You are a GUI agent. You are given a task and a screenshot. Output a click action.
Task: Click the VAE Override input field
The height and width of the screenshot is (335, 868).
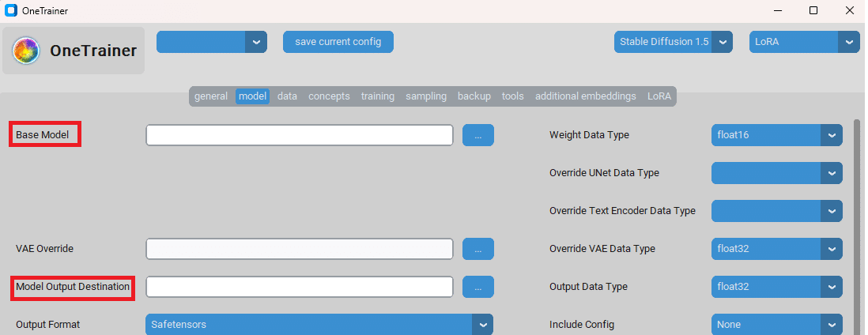(300, 249)
